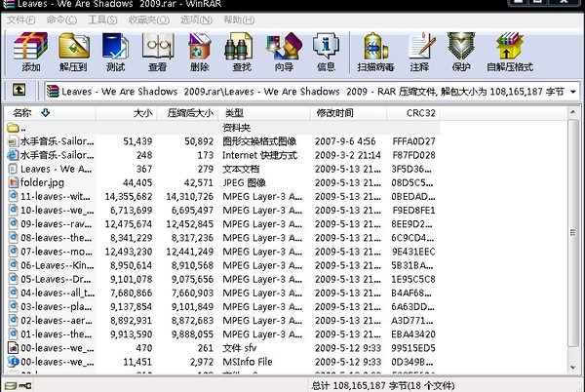The width and height of the screenshot is (585, 392).
Task: Click the icon of the Internet 快捷方式 file
Action: 13,155
